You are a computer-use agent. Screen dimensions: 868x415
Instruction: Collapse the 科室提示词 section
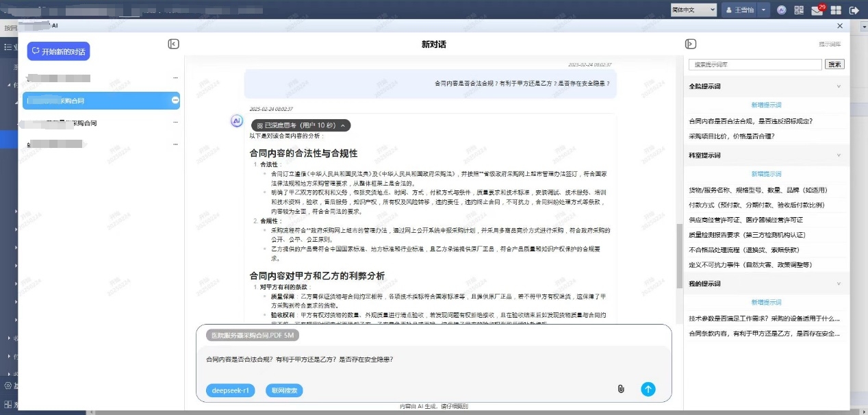tap(839, 155)
